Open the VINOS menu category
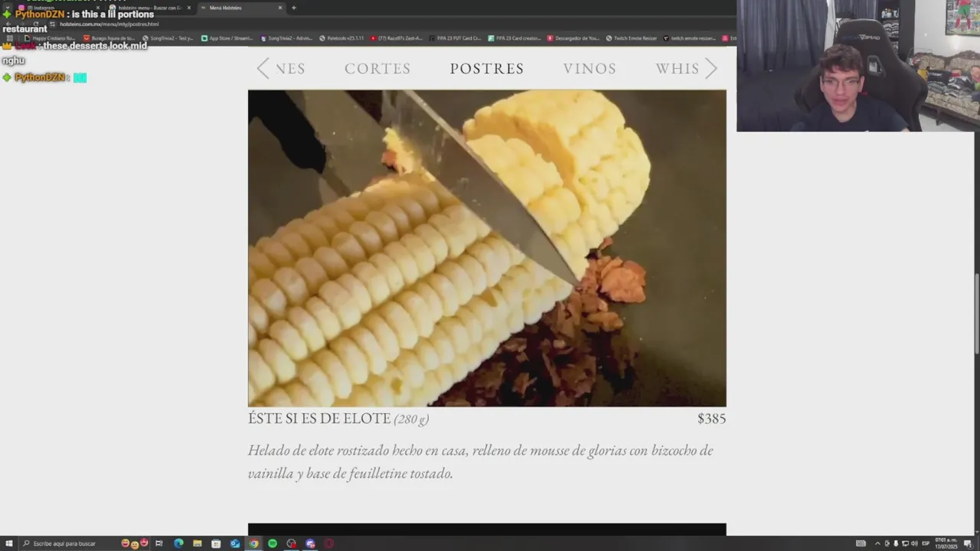This screenshot has height=551, width=980. (590, 68)
